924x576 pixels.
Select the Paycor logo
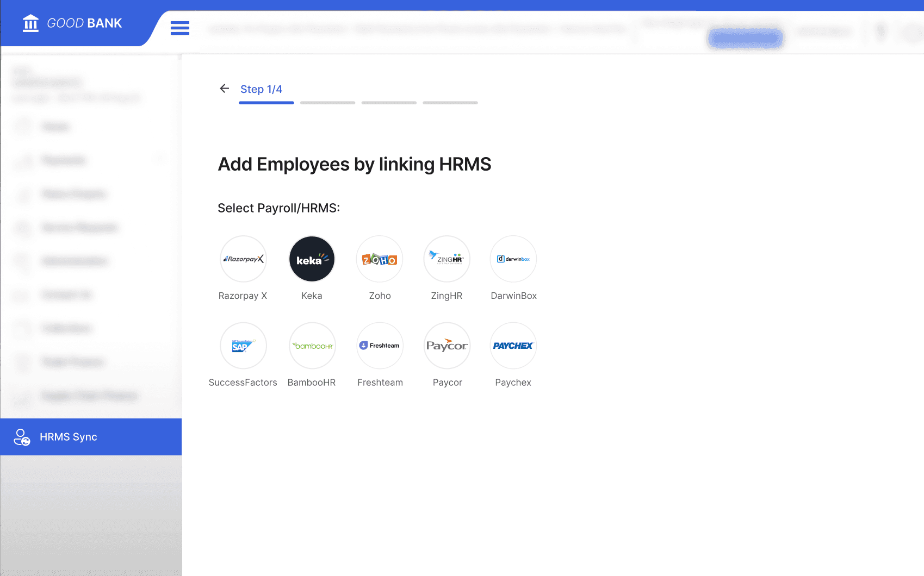click(447, 346)
